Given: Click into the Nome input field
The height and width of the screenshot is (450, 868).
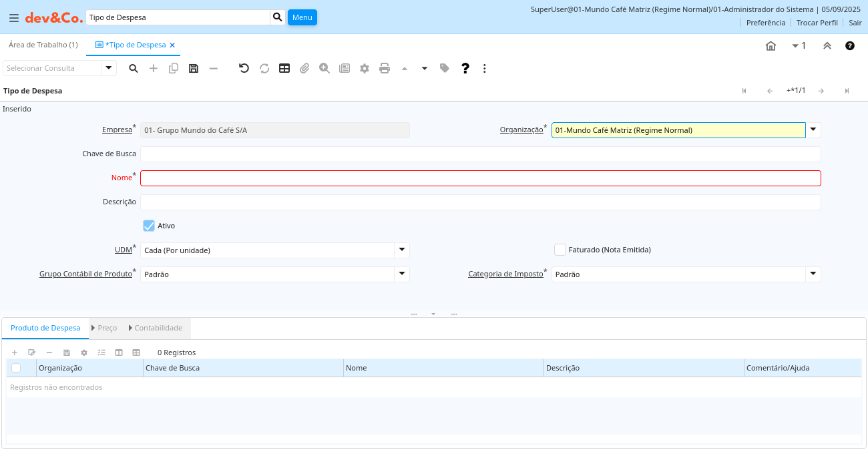Looking at the screenshot, I should pyautogui.click(x=480, y=178).
